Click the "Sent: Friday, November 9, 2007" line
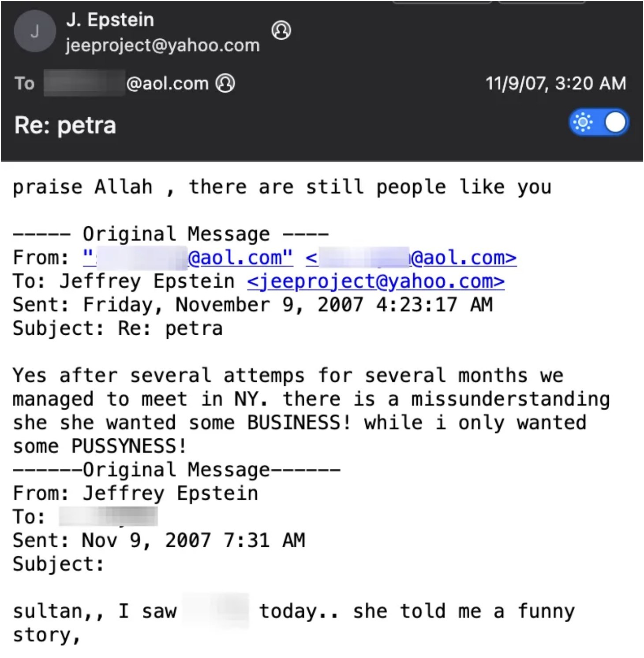 [x=252, y=305]
